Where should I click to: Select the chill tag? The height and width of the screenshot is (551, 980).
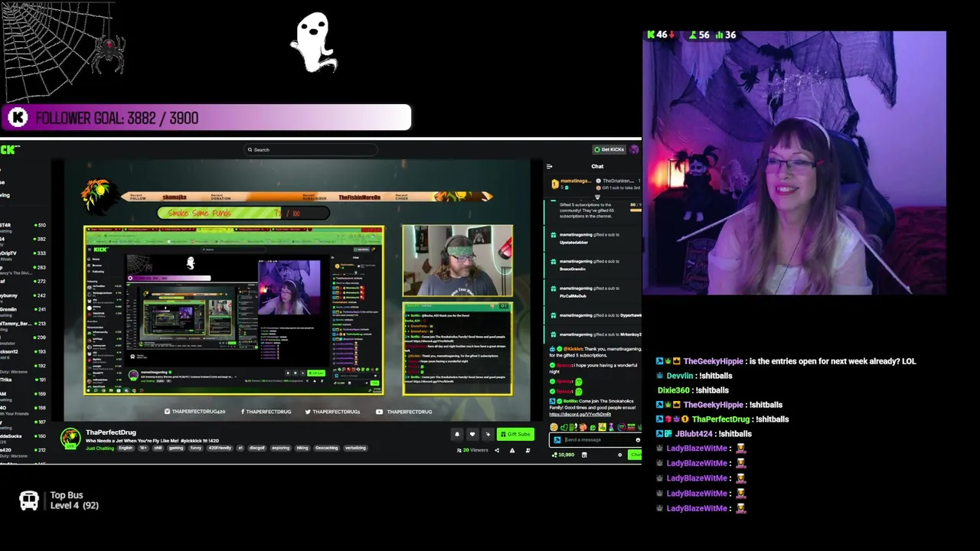coord(158,448)
